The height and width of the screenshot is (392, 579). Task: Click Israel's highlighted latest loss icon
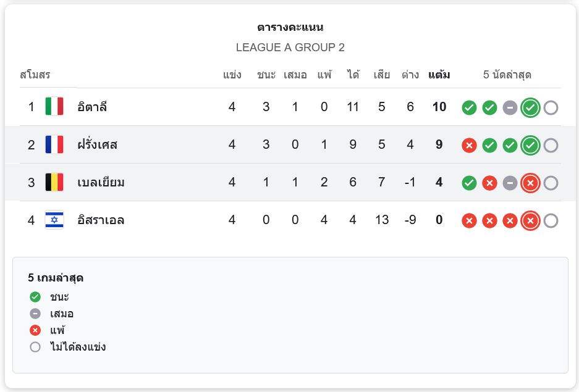pyautogui.click(x=530, y=220)
